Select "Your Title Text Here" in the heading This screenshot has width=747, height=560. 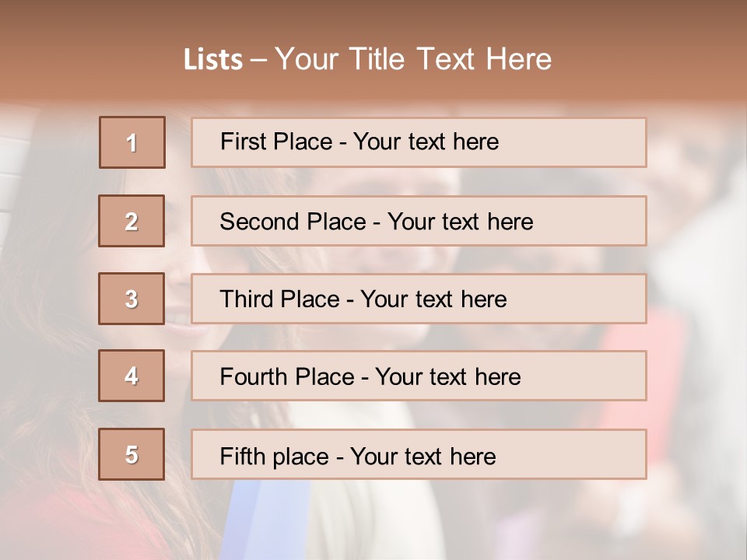click(x=413, y=59)
